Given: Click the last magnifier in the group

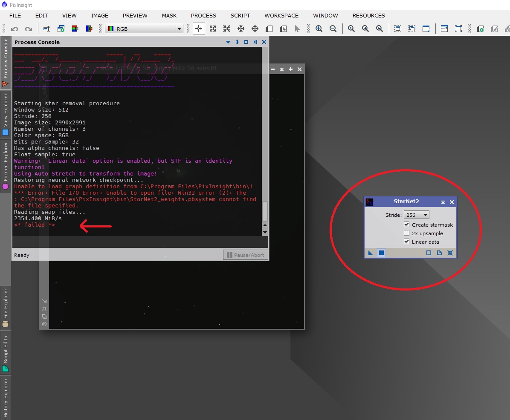Looking at the screenshot, I should (x=379, y=29).
